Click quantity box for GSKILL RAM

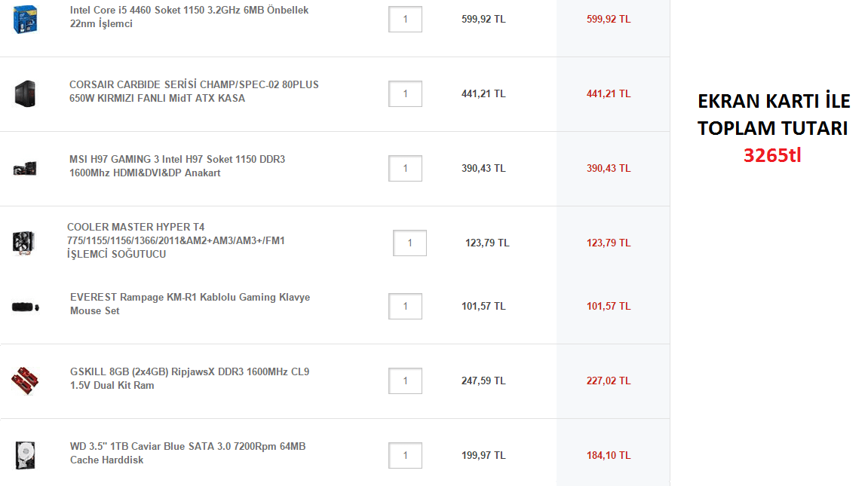pyautogui.click(x=405, y=381)
